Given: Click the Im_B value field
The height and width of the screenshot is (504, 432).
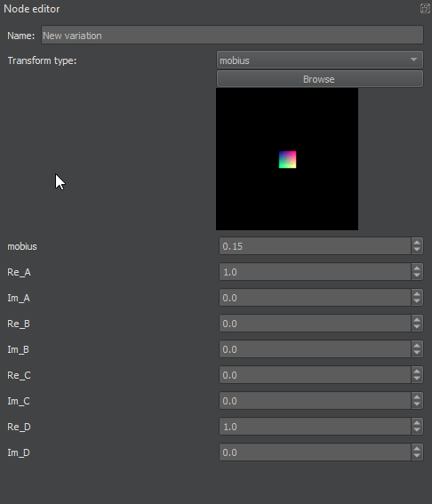Looking at the screenshot, I should pos(315,349).
